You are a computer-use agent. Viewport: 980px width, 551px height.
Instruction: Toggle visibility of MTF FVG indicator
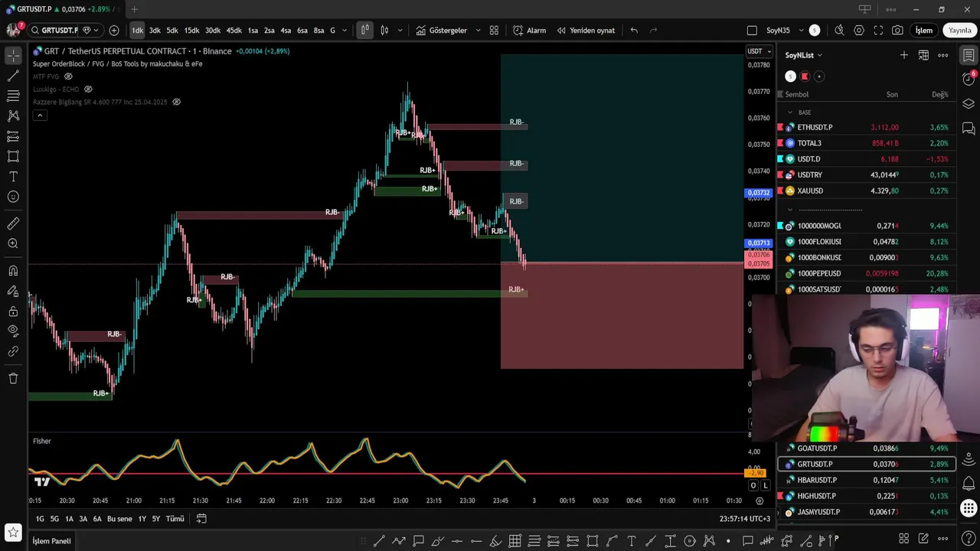[68, 77]
